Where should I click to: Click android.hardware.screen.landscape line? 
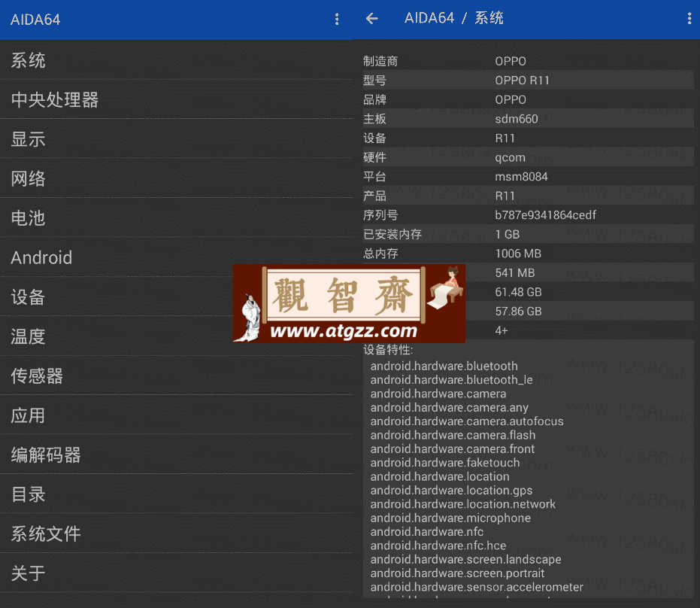[x=465, y=559]
